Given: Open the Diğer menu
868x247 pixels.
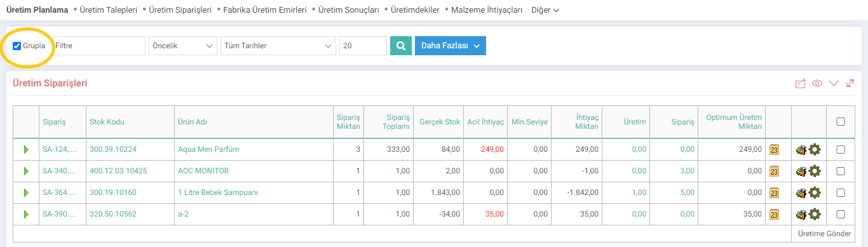Looking at the screenshot, I should (545, 10).
